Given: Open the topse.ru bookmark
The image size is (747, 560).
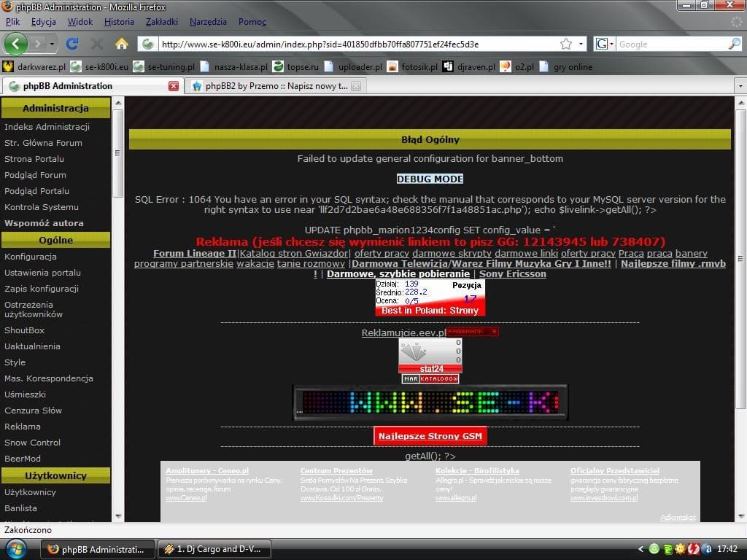Looking at the screenshot, I should click(295, 66).
